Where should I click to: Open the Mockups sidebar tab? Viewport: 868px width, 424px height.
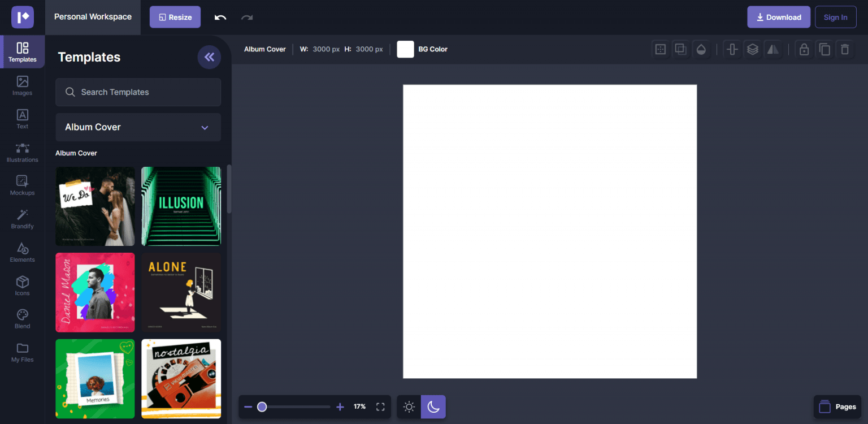click(23, 185)
